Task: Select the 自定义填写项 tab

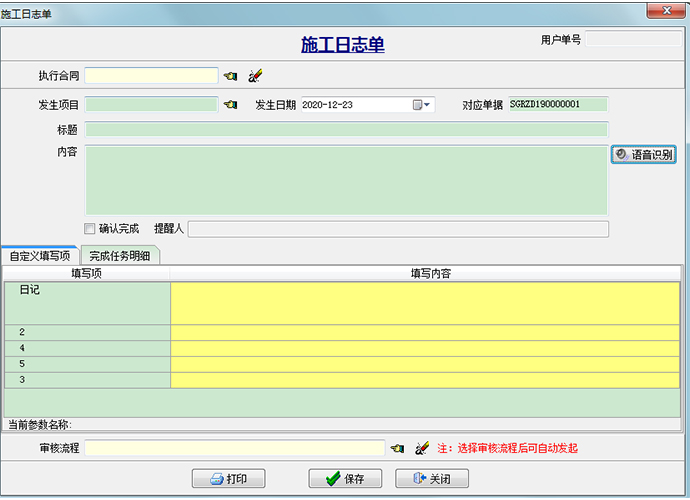Action: pyautogui.click(x=40, y=256)
